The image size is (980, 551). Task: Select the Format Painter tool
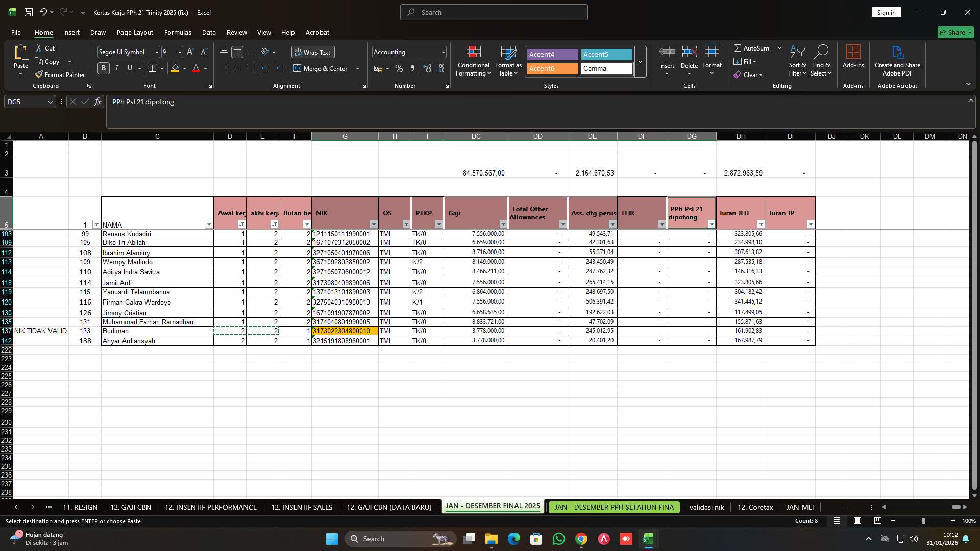coord(60,74)
